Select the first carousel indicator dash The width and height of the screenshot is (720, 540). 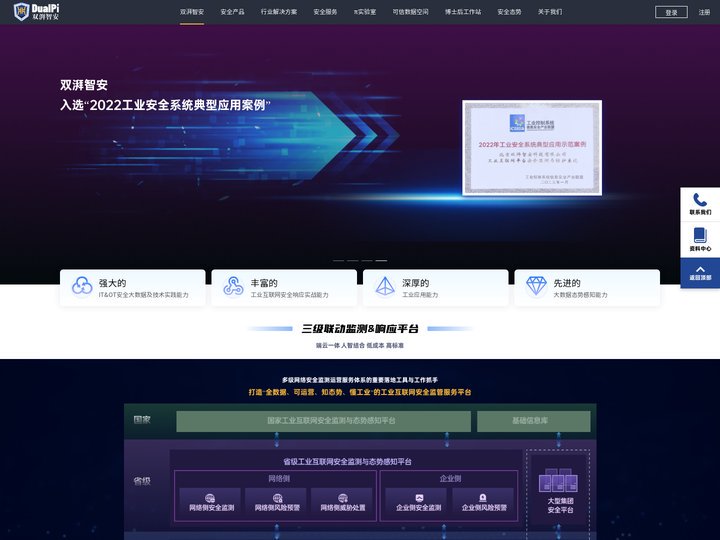338,260
